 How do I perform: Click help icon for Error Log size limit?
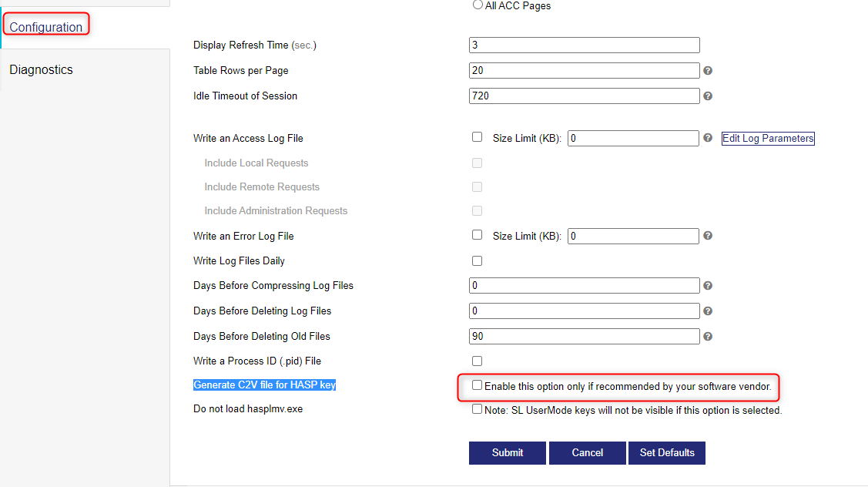coord(708,237)
